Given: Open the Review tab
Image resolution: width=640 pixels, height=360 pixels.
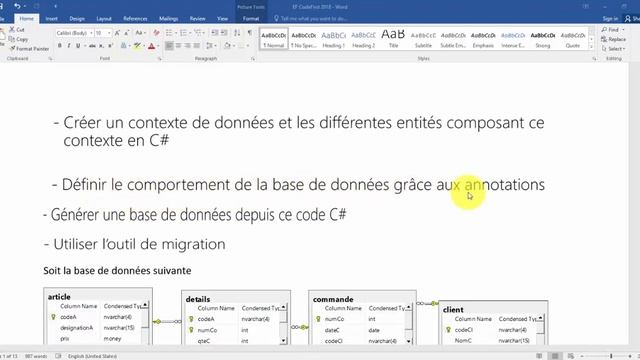Looking at the screenshot, I should click(197, 18).
